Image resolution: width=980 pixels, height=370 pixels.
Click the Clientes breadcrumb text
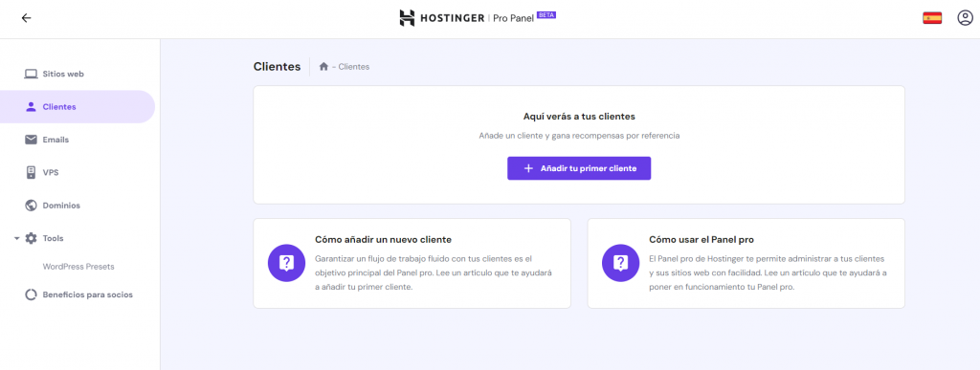[354, 66]
